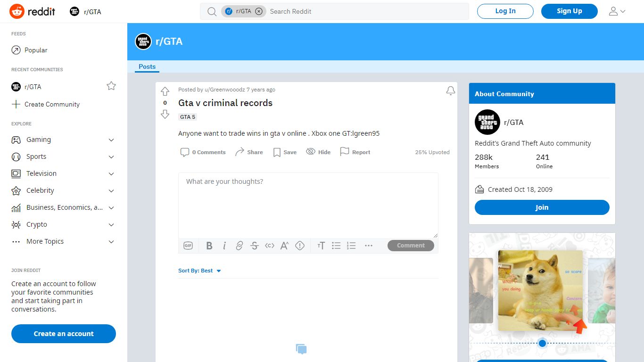Screen dimensions: 644x362
Task: Insert a link in the comment editor
Action: [x=239, y=246]
